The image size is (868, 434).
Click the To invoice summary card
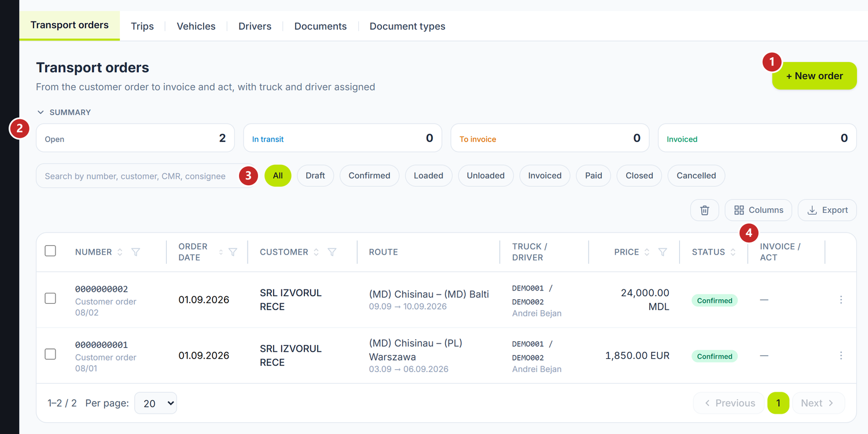pyautogui.click(x=550, y=138)
